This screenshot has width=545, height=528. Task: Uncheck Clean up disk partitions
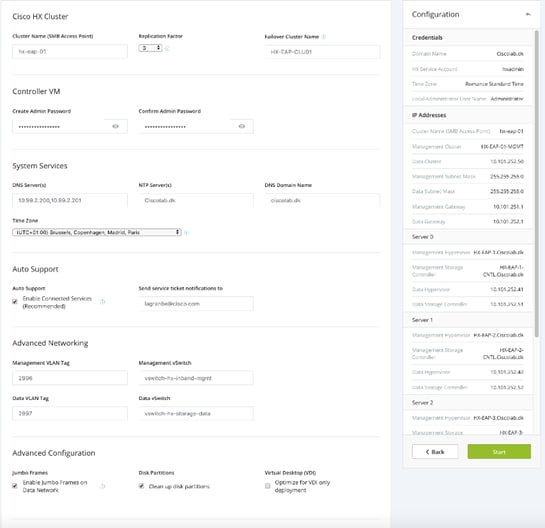click(x=141, y=486)
